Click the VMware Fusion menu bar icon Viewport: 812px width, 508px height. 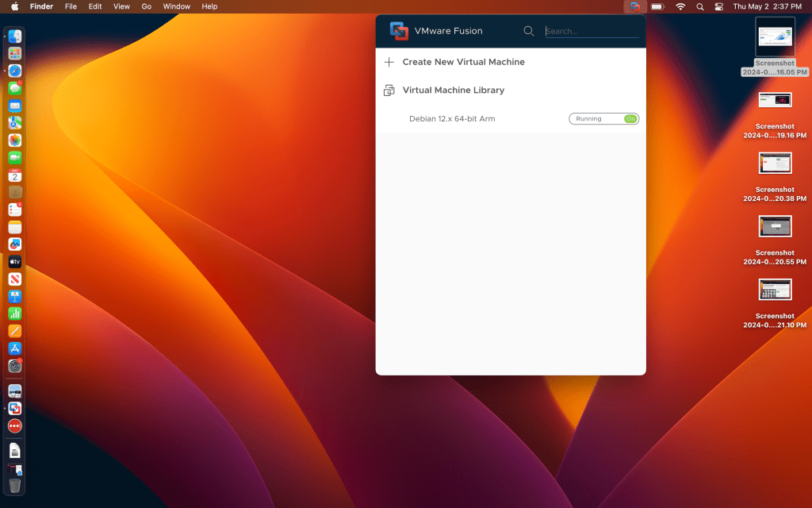click(x=634, y=6)
